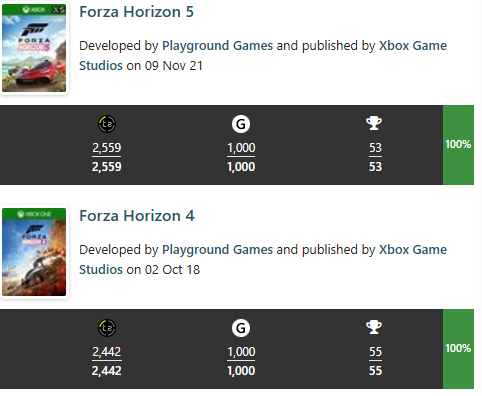Image resolution: width=482 pixels, height=396 pixels.
Task: Click the Playground Games link under Forza Horizon 5
Action: tap(217, 46)
